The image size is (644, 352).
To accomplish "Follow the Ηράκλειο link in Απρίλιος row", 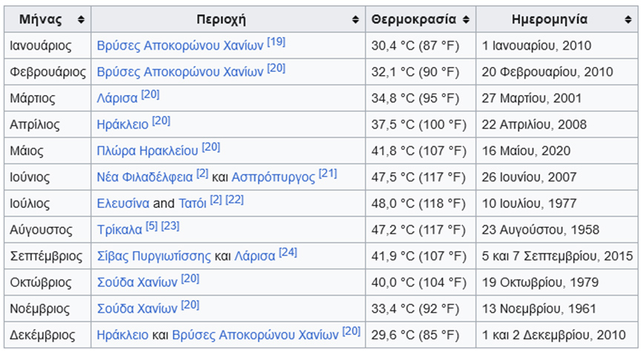I will tap(122, 124).
